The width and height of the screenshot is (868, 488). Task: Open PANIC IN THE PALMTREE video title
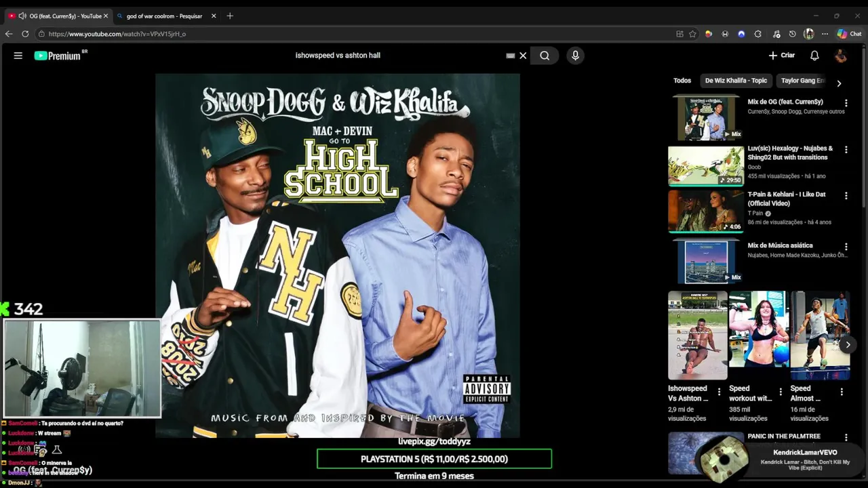tap(784, 436)
